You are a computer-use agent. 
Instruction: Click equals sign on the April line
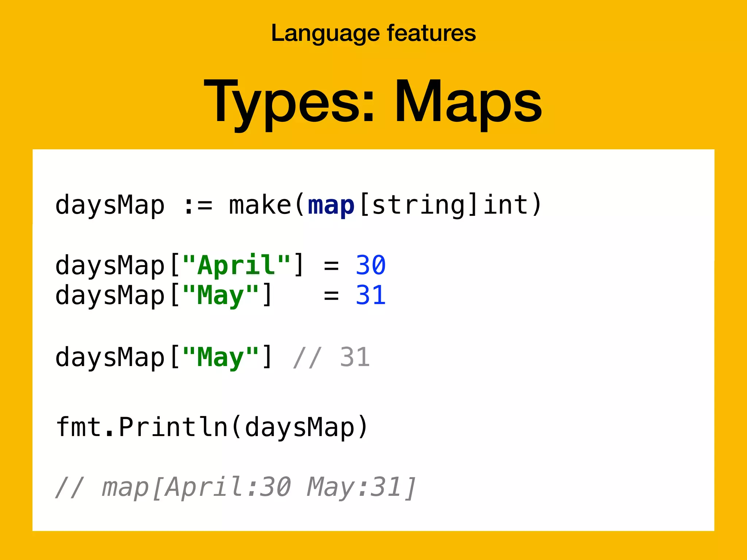click(331, 265)
